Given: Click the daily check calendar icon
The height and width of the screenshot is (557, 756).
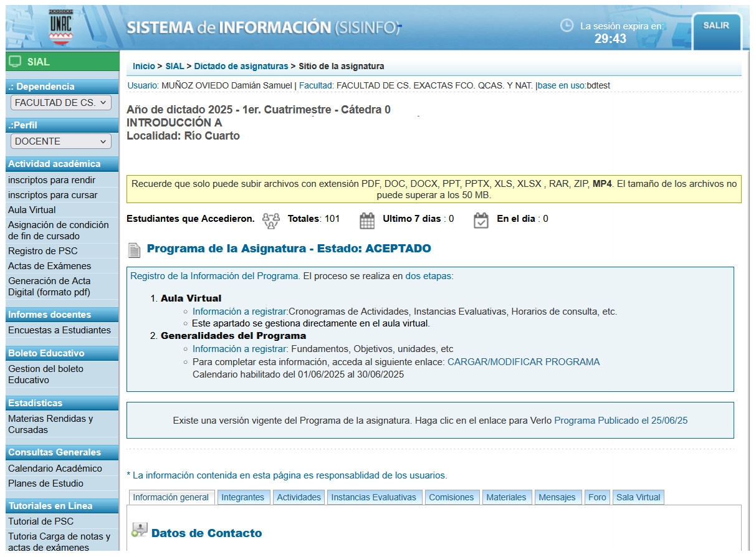Looking at the screenshot, I should click(x=481, y=220).
